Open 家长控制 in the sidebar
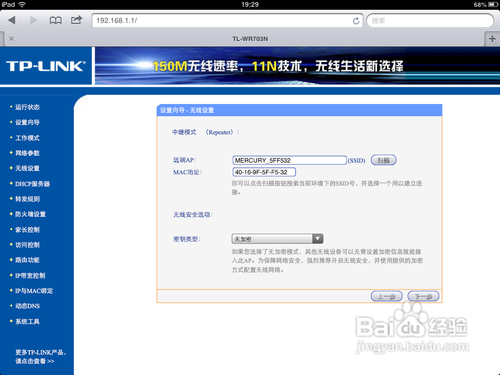Screen dimensions: 500x375 click(27, 230)
